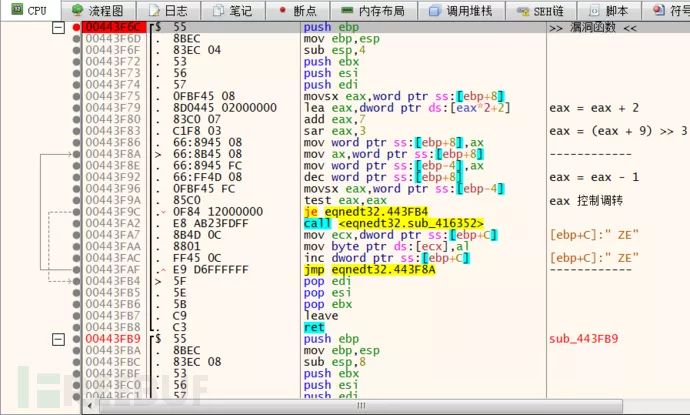This screenshot has height=415, width=690.
Task: Click the sub esp,8 instruction
Action: pos(334,362)
